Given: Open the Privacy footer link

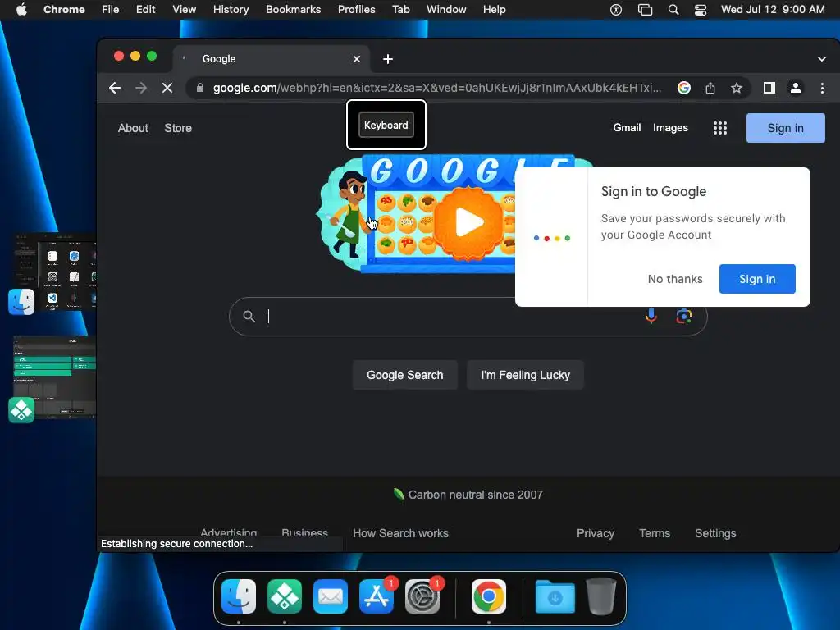Looking at the screenshot, I should point(596,533).
